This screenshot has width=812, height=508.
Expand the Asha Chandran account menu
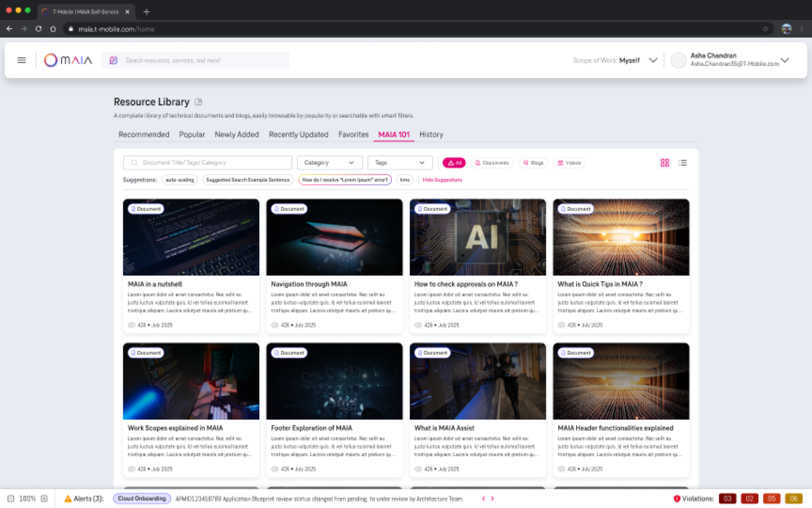pyautogui.click(x=785, y=60)
